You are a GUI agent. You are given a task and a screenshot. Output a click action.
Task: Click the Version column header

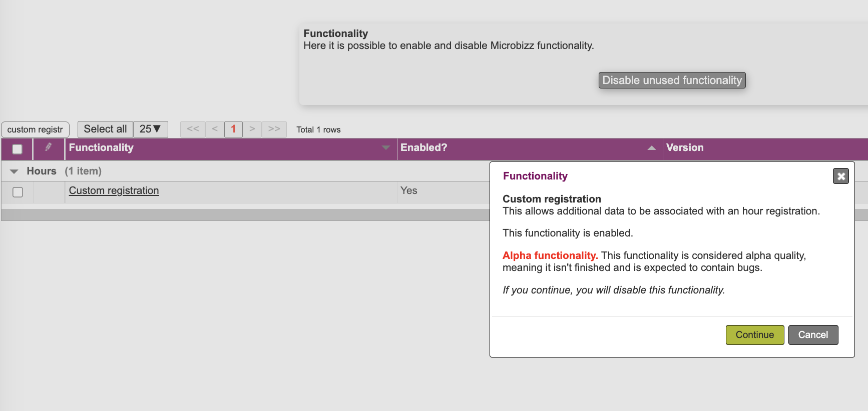685,147
